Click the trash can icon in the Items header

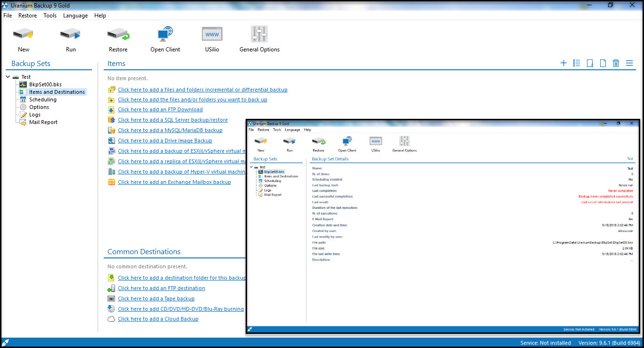click(x=616, y=63)
